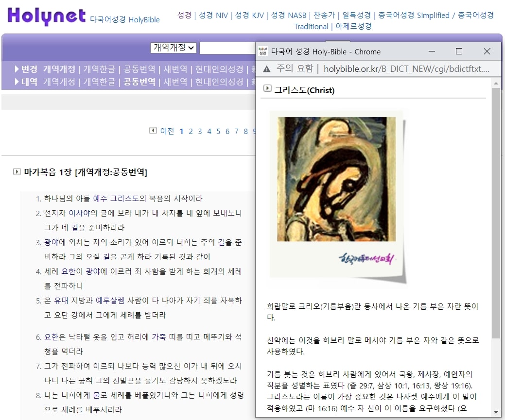Screen dimensions: 505x420
Task: Click the Holynet logo
Action: coord(46,16)
